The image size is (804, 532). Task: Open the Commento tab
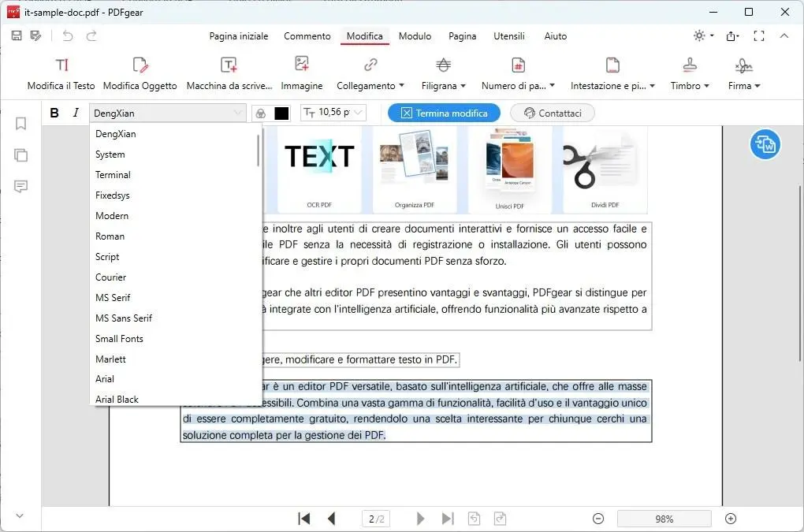[x=307, y=36]
